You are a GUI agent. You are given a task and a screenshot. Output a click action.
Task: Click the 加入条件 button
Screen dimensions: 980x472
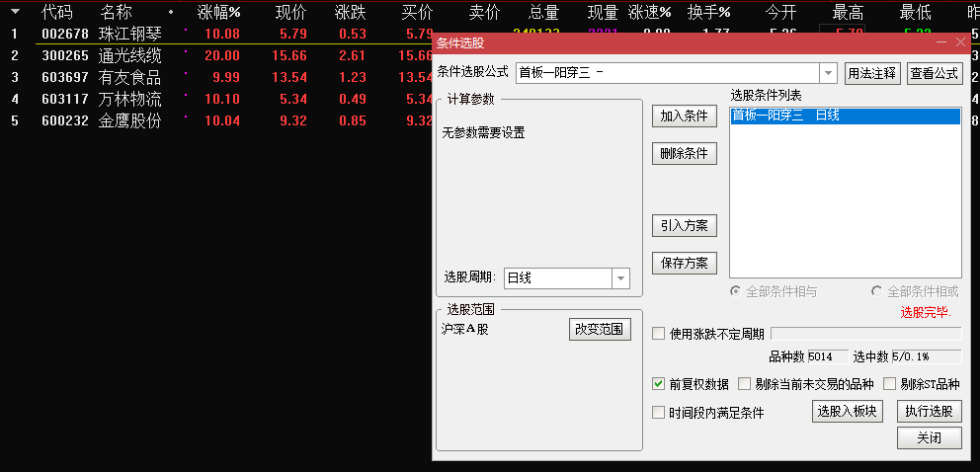tap(685, 116)
